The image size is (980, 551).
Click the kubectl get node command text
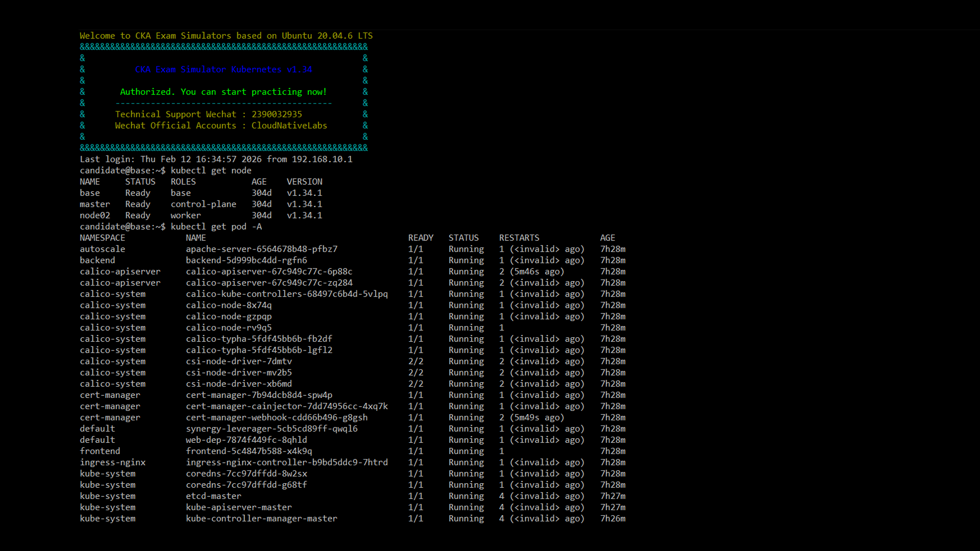point(211,170)
